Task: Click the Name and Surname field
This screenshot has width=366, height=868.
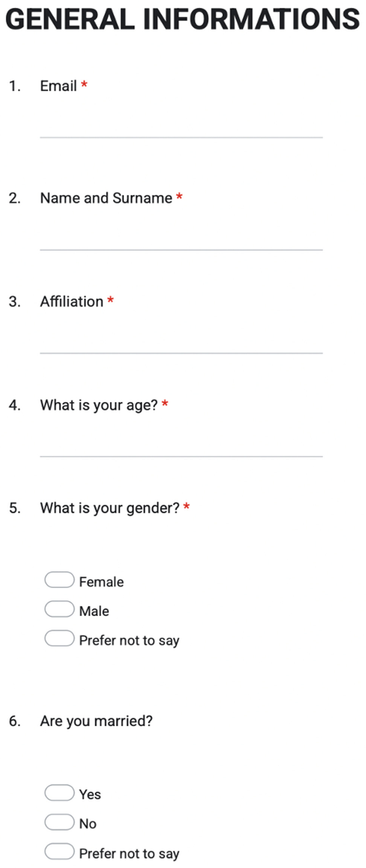Action: pos(181,242)
